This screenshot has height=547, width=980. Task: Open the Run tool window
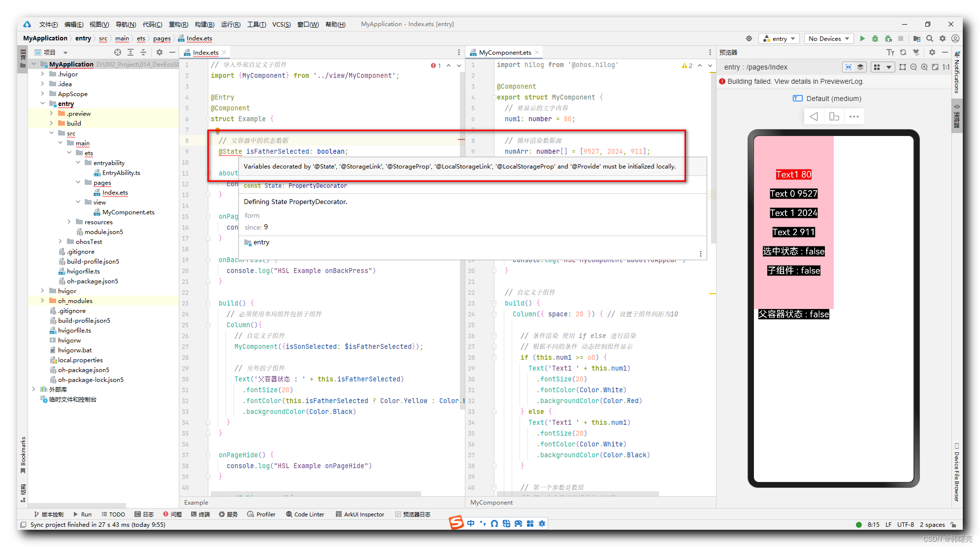coord(82,514)
